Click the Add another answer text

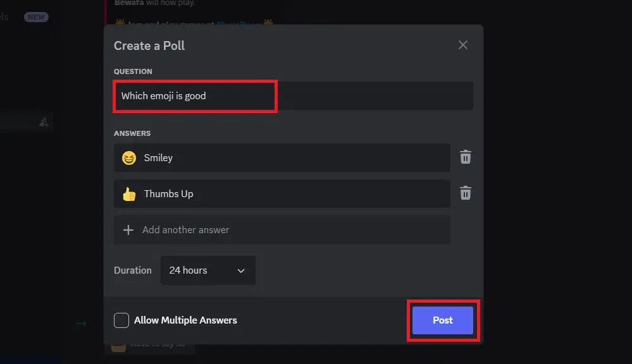click(x=186, y=230)
